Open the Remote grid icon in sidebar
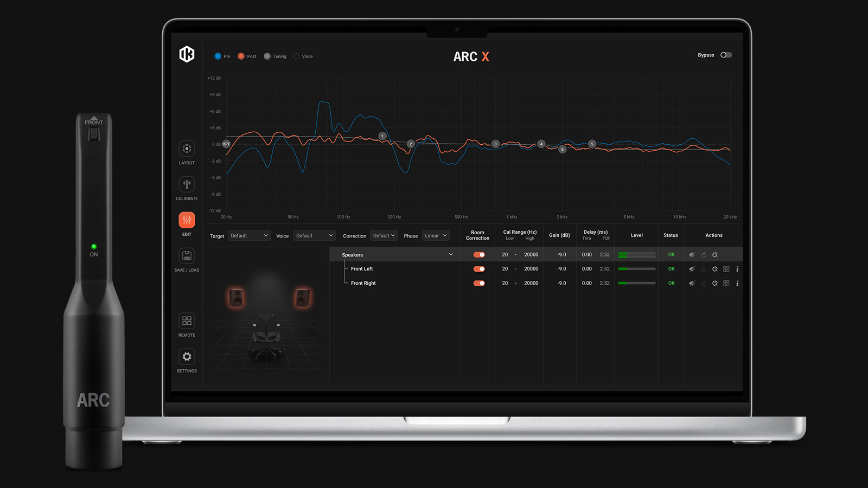Image resolution: width=868 pixels, height=488 pixels. (187, 321)
